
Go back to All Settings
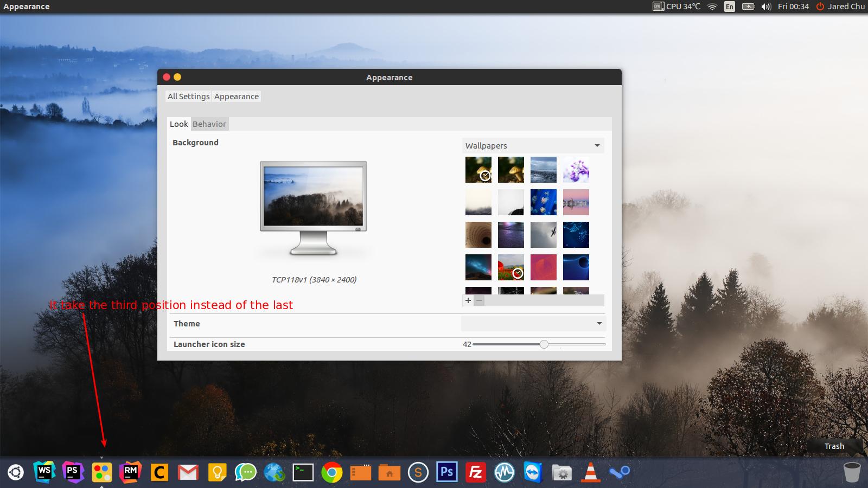pos(188,97)
